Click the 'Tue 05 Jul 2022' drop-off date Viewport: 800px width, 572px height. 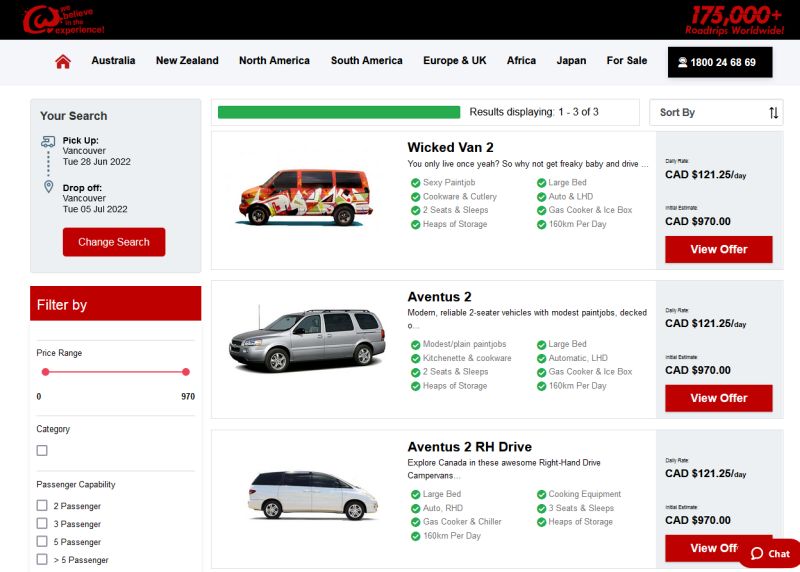95,209
